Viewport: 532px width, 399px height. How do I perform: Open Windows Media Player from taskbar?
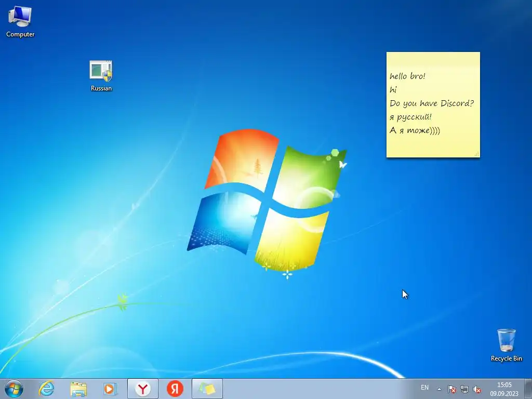click(x=110, y=389)
